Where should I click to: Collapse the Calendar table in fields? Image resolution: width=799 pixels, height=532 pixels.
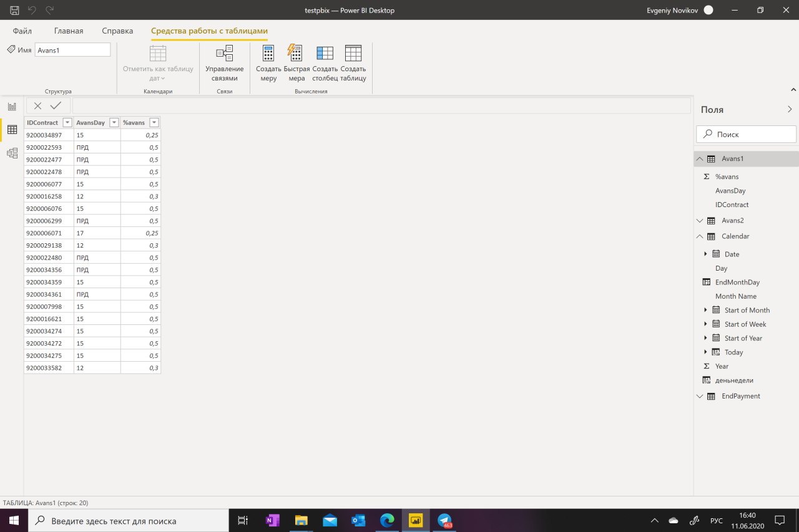pyautogui.click(x=699, y=236)
